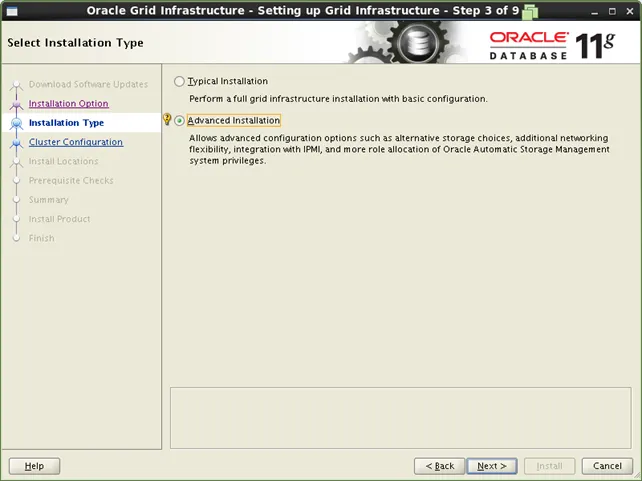
Task: Cancel the Grid Infrastructure installer
Action: 607,466
